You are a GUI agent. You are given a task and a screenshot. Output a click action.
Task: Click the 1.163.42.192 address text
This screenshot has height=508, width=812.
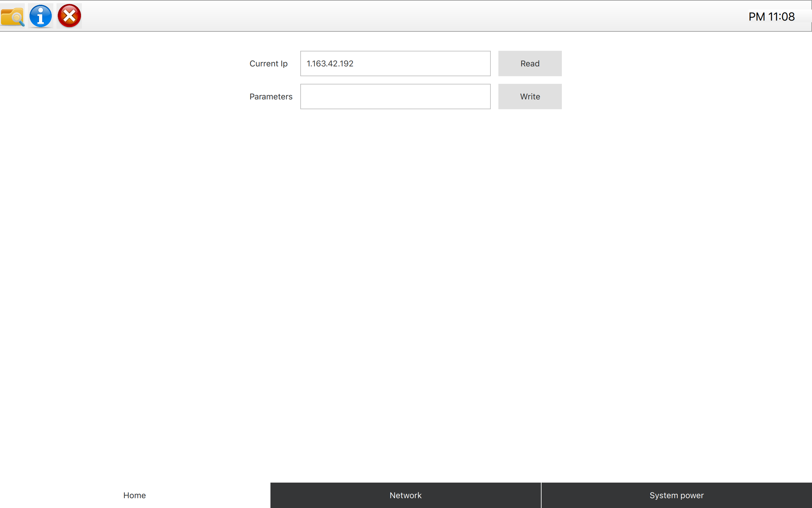(330, 63)
